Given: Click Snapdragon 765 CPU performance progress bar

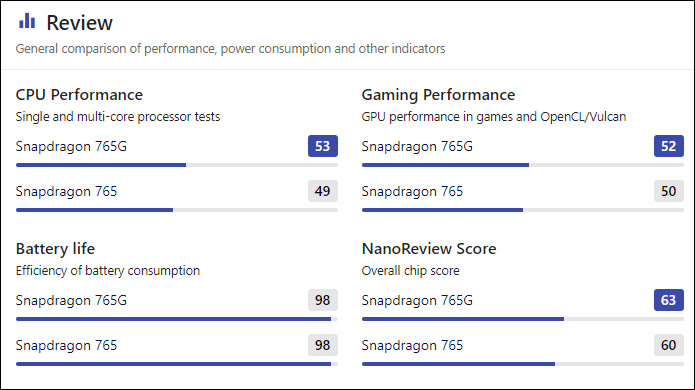Looking at the screenshot, I should point(177,210).
